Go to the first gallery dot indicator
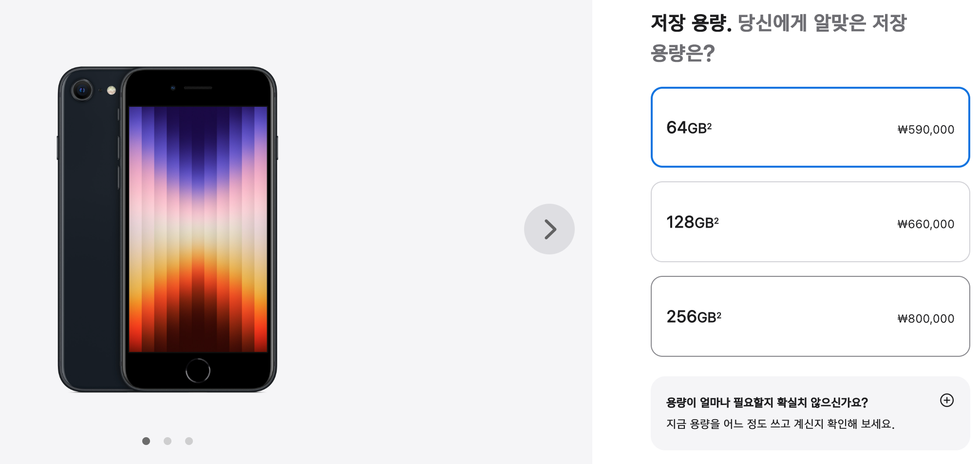 tap(146, 441)
